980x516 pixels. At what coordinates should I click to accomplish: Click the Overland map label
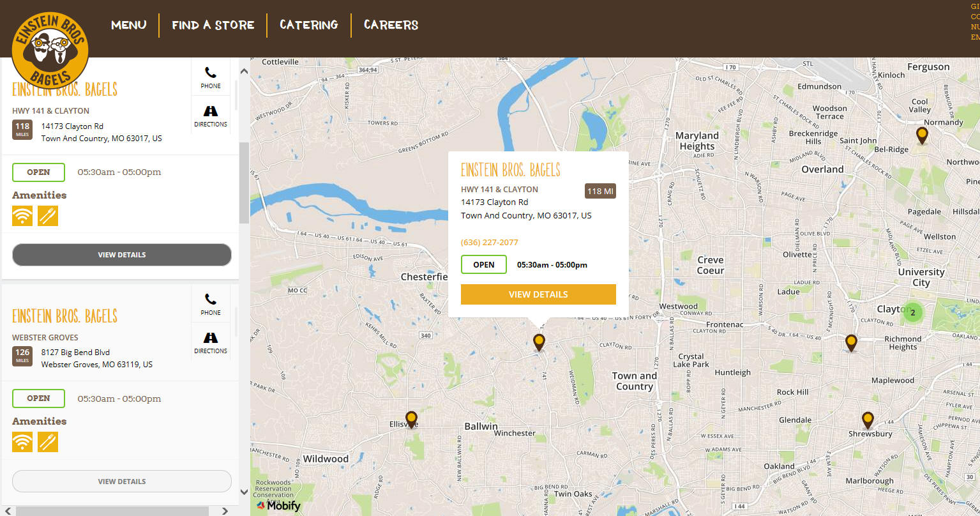pos(822,170)
